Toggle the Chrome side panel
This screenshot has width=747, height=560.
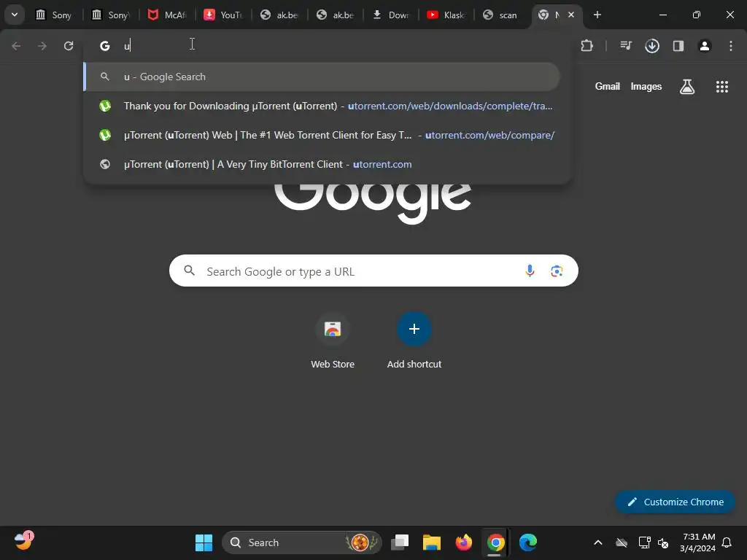tap(678, 46)
